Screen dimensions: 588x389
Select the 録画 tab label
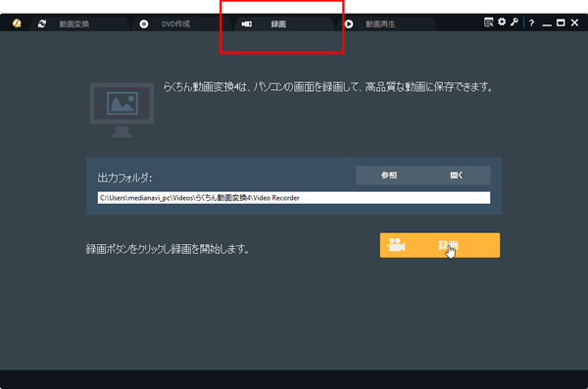click(278, 24)
